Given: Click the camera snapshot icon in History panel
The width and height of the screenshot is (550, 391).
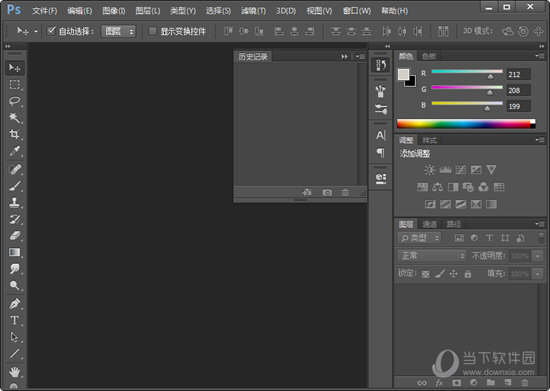Looking at the screenshot, I should click(327, 193).
